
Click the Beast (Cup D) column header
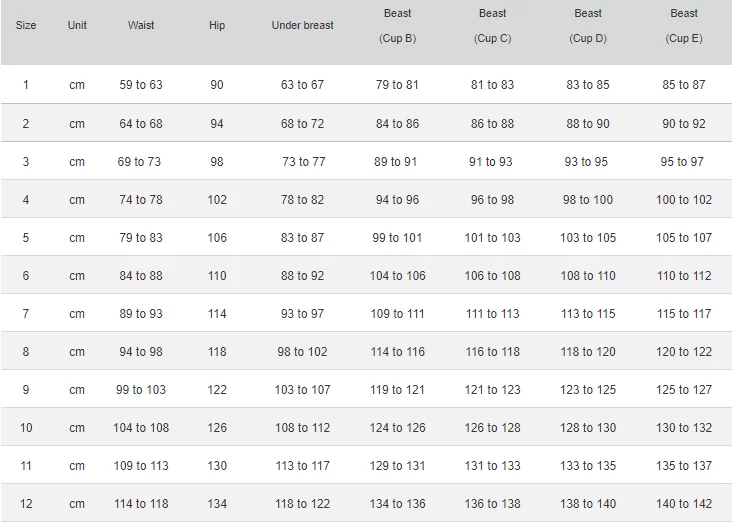[x=588, y=26]
